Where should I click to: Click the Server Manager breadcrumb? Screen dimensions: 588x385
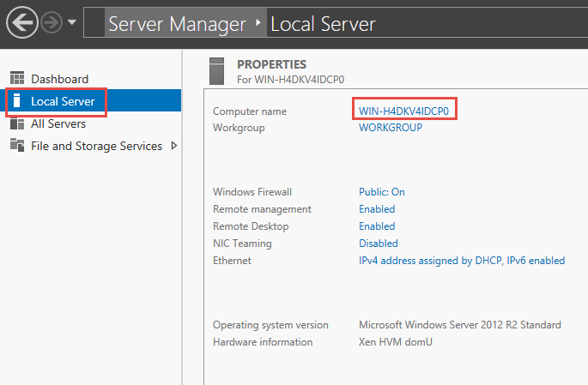177,24
